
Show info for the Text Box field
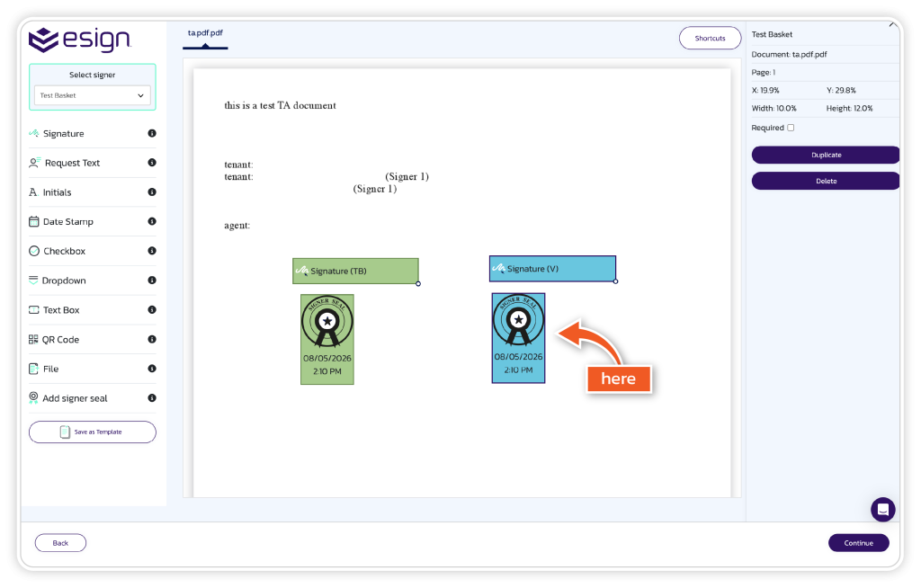coord(152,309)
